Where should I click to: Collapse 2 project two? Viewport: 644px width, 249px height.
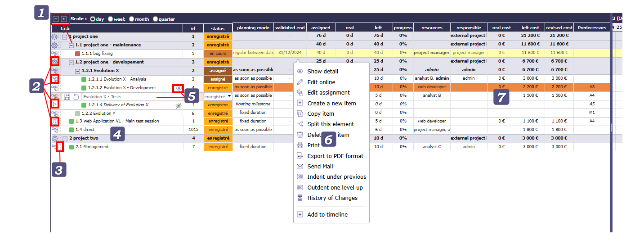point(65,138)
